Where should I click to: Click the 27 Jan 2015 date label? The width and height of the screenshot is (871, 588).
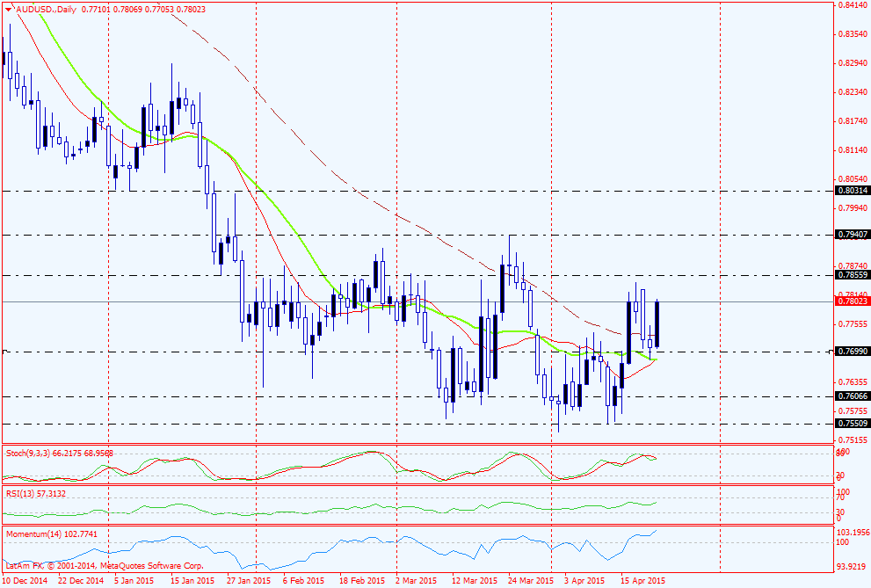point(249,581)
